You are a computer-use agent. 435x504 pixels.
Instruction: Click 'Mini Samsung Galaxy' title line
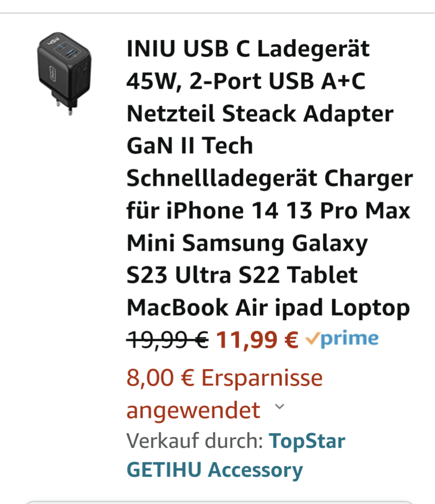pos(247,243)
